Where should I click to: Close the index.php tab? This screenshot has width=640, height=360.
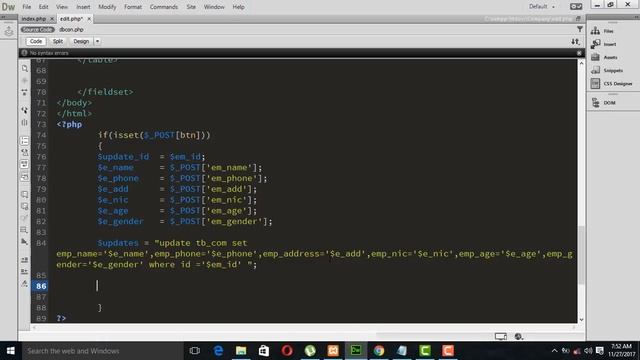click(52, 19)
